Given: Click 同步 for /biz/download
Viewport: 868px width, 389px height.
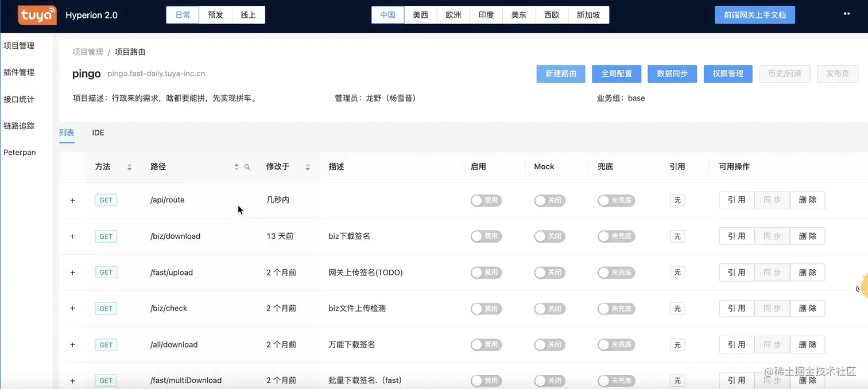Looking at the screenshot, I should [x=772, y=236].
